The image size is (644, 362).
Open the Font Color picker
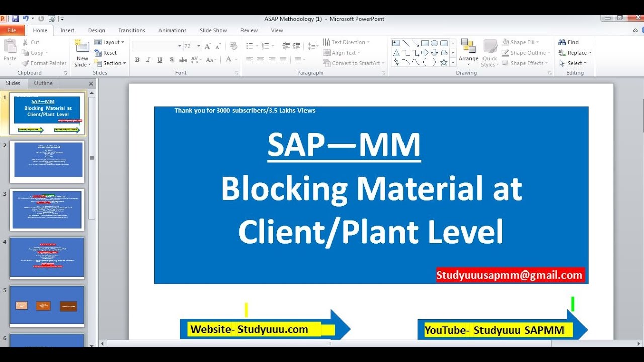click(x=230, y=60)
